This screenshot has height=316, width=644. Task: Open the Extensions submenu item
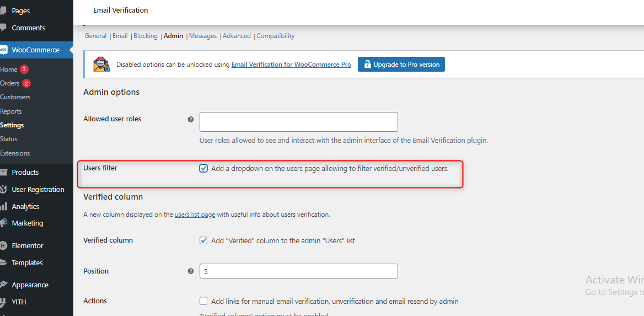pos(15,153)
